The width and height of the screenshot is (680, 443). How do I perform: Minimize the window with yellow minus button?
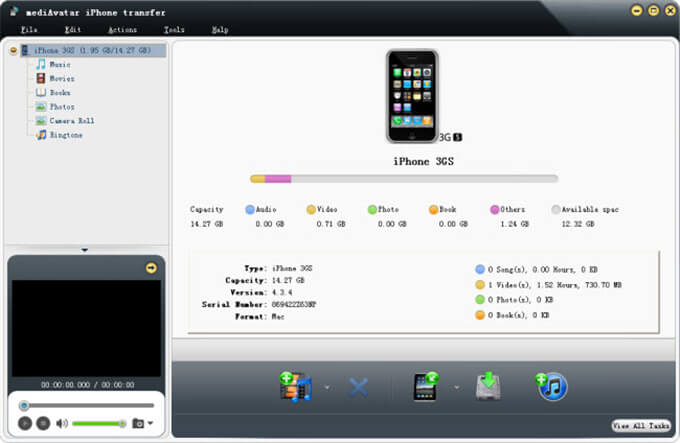click(x=637, y=11)
